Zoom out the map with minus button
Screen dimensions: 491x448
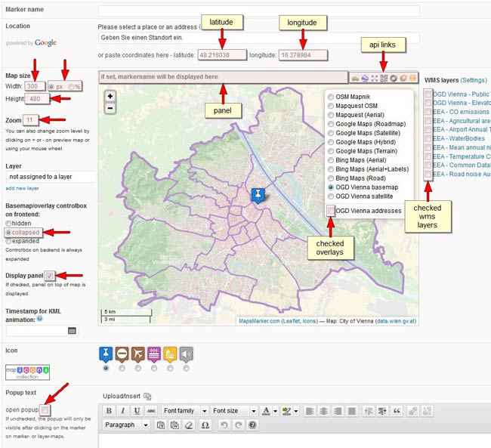(110, 109)
